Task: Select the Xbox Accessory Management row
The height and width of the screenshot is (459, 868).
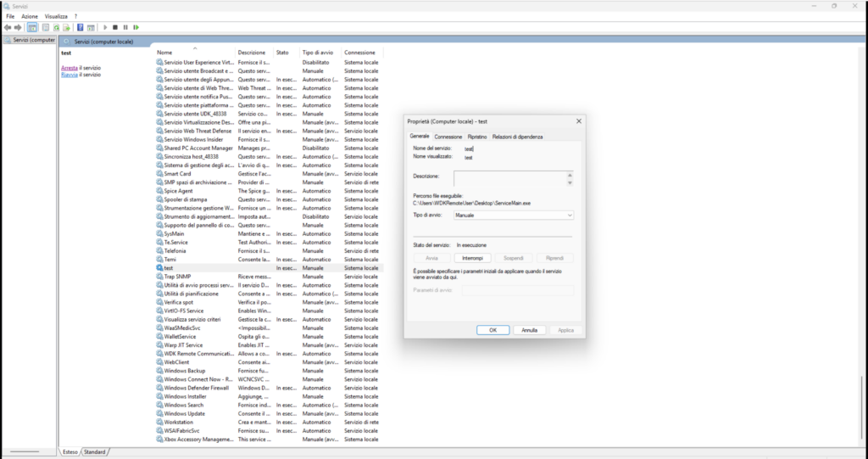Action: 269,439
